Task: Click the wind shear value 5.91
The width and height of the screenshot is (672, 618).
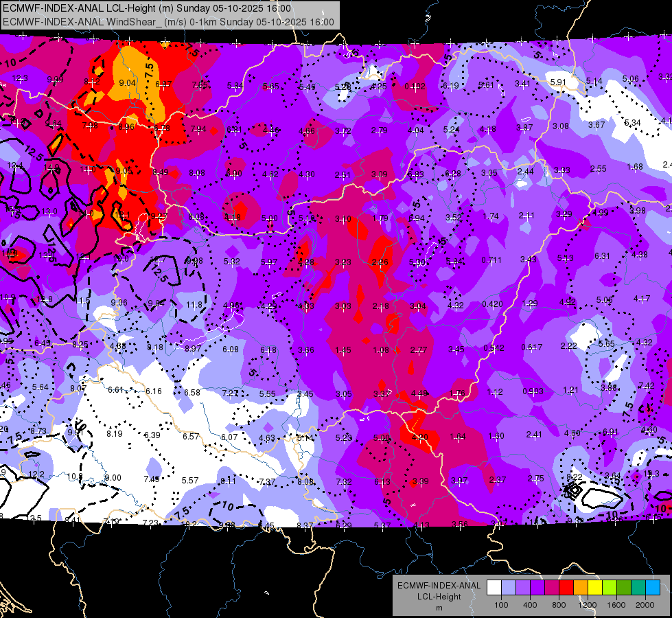Action: click(x=558, y=82)
